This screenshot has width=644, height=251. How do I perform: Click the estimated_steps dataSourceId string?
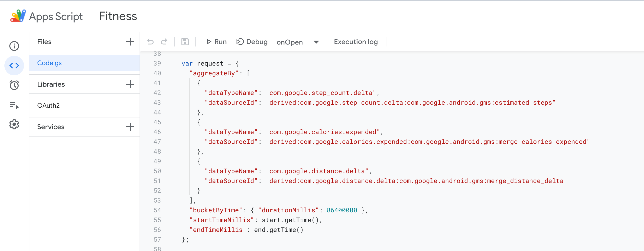(410, 103)
